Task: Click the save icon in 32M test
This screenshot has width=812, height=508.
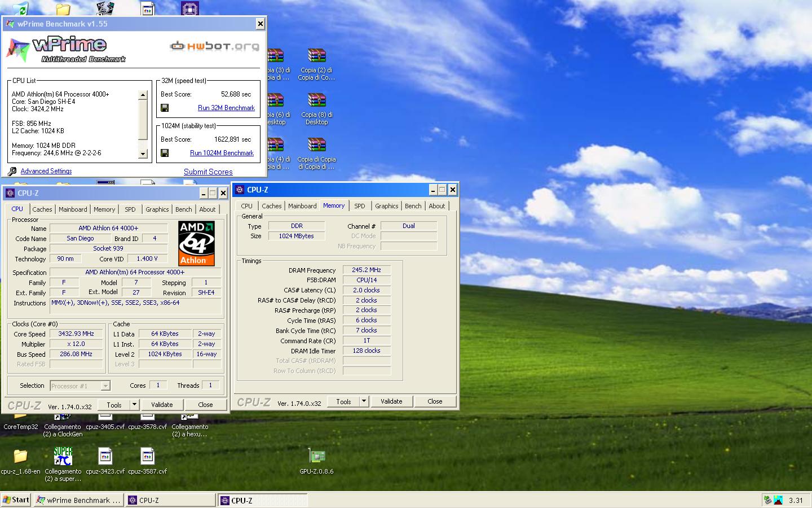Action: [165, 108]
